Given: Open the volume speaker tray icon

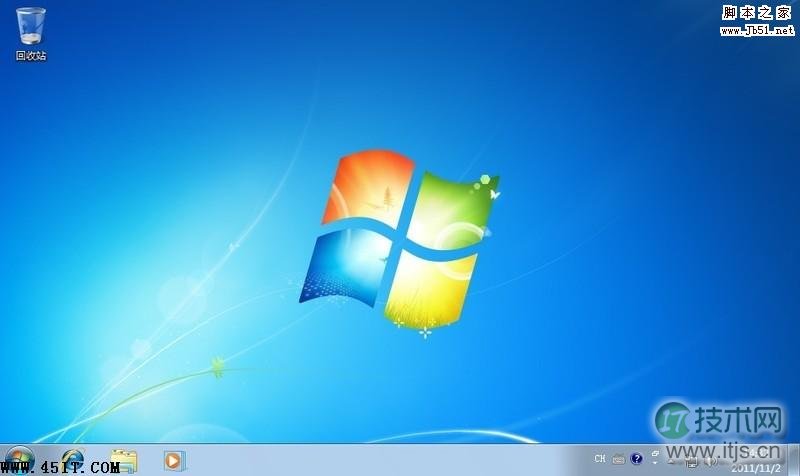Looking at the screenshot, I should coord(710,461).
